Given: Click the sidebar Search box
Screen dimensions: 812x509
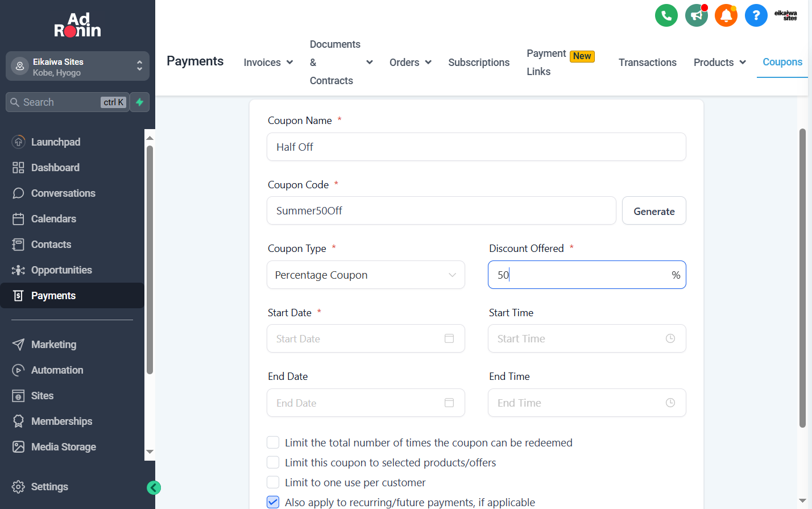Looking at the screenshot, I should tap(67, 102).
